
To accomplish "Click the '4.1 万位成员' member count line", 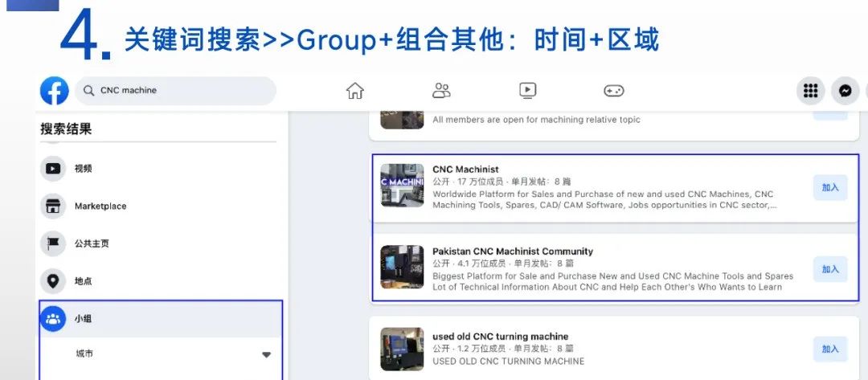I will pyautogui.click(x=503, y=264).
